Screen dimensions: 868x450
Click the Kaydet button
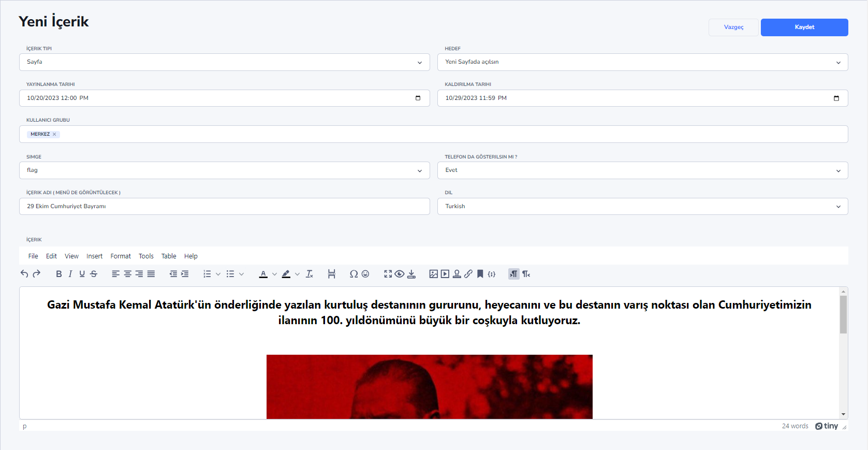click(x=804, y=27)
